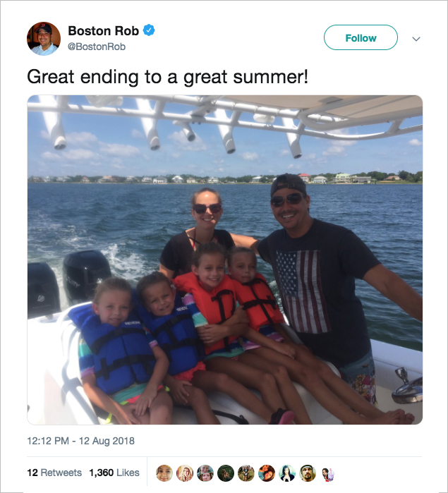View the 1,360 Likes list
Screen dimensions: 448x493
click(114, 473)
